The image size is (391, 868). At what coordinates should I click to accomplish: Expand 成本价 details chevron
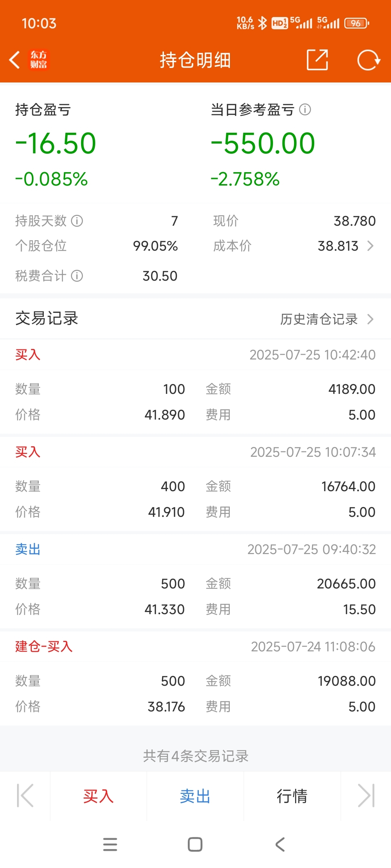click(x=370, y=246)
